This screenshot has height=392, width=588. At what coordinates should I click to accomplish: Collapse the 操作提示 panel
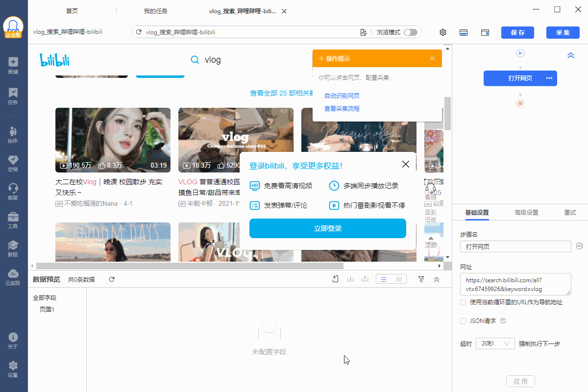coord(432,58)
